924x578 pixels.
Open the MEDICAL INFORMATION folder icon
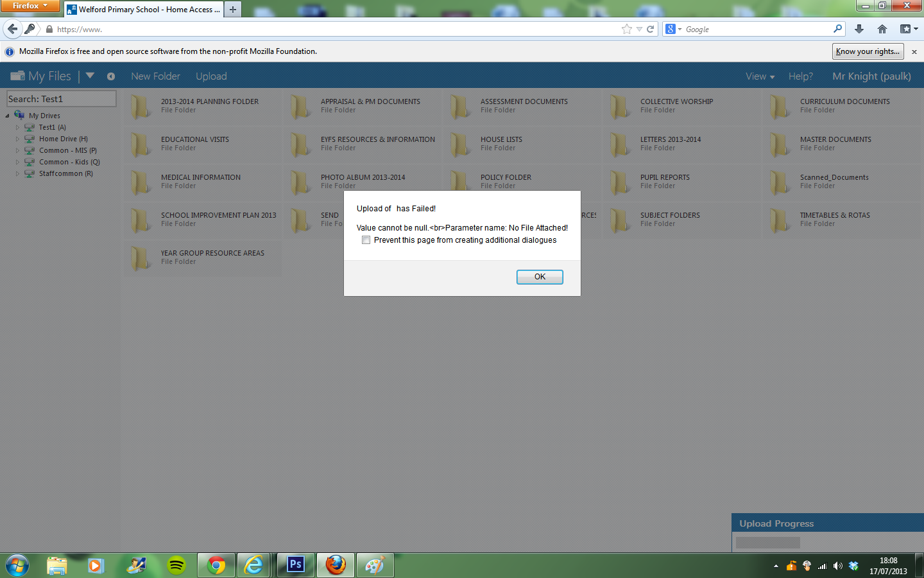(140, 182)
